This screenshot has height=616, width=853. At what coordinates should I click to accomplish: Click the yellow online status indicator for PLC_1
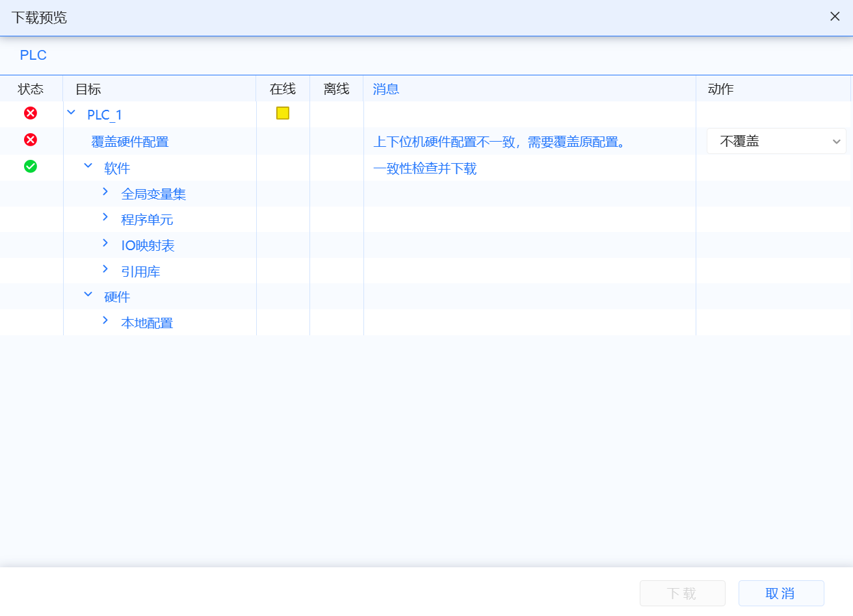(x=282, y=112)
